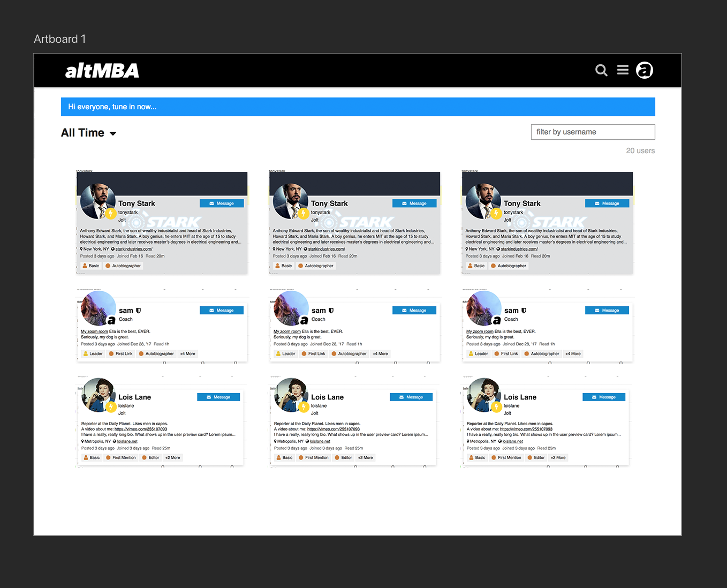Open the hamburger menu icon in header
The height and width of the screenshot is (588, 727).
click(623, 70)
